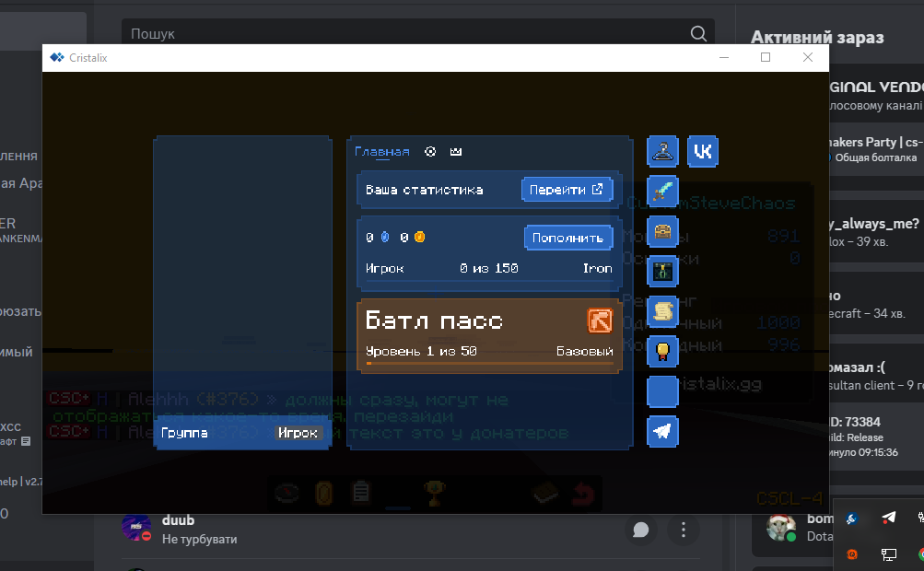This screenshot has height=571, width=924.
Task: Click the Cristalix logo in title bar
Action: click(56, 58)
